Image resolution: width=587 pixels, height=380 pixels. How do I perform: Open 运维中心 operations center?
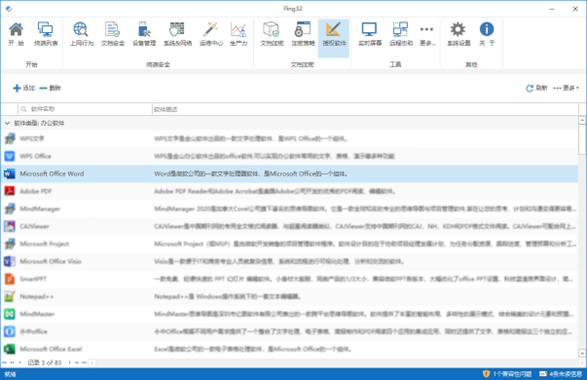pos(211,34)
